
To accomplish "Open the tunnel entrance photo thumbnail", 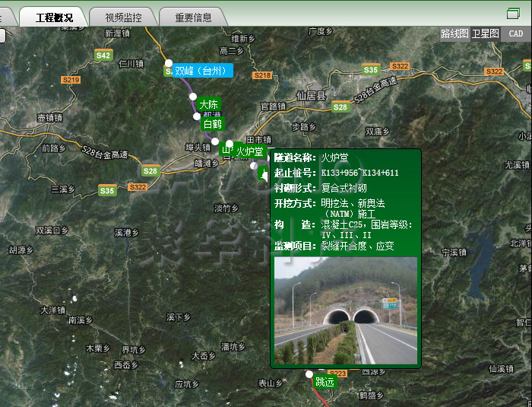I will pos(345,310).
